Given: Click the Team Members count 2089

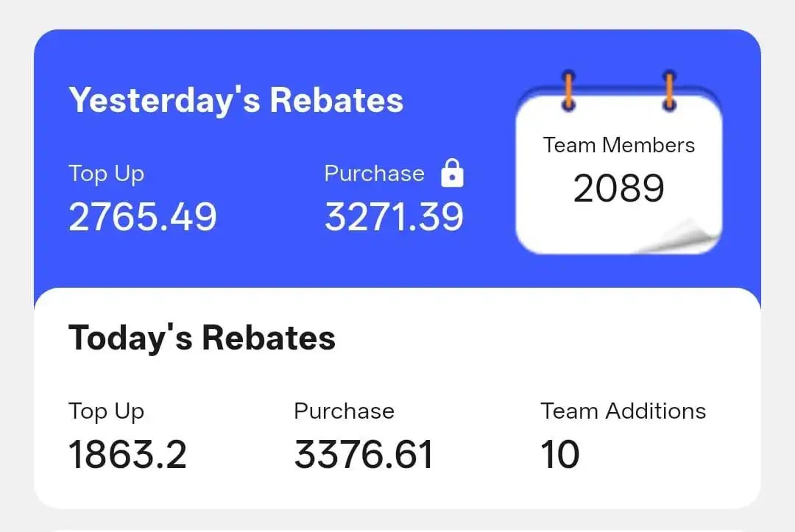Looking at the screenshot, I should [618, 188].
